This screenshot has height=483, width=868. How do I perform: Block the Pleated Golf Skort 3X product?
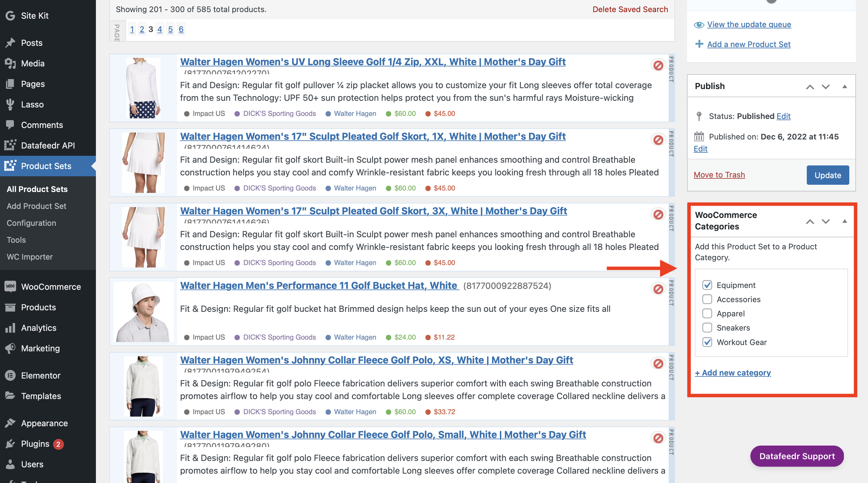click(x=658, y=215)
